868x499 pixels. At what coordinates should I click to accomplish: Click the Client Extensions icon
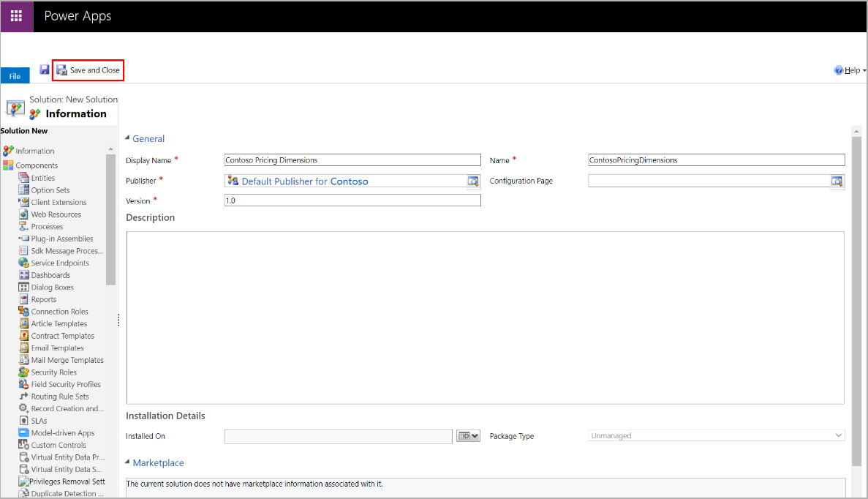pos(24,202)
